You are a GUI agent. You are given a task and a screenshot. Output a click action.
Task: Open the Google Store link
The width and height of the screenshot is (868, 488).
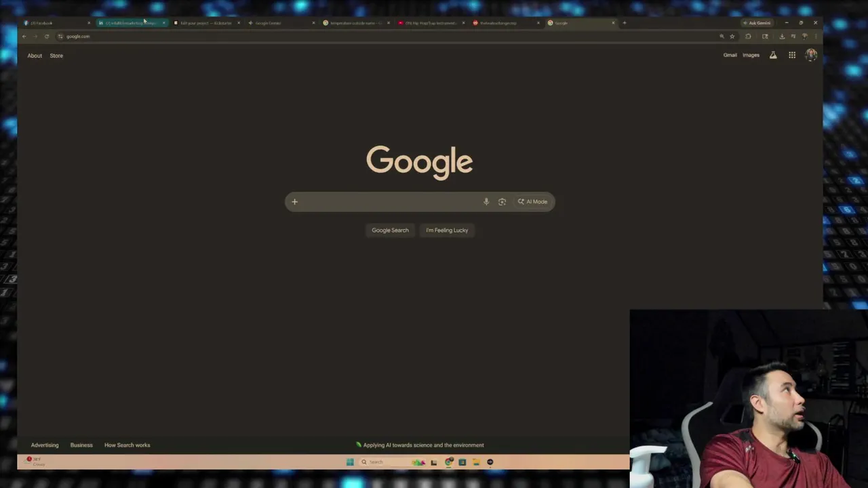point(56,56)
